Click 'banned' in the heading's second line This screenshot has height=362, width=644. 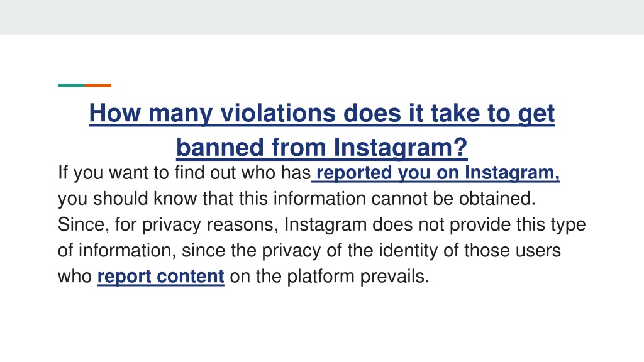click(x=220, y=147)
